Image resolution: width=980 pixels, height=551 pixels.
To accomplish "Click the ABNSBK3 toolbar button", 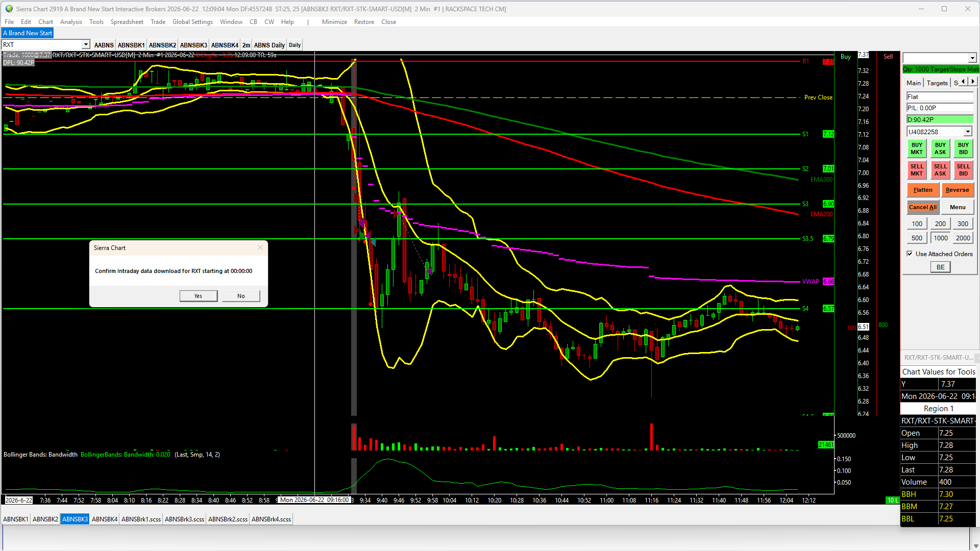I will point(193,45).
